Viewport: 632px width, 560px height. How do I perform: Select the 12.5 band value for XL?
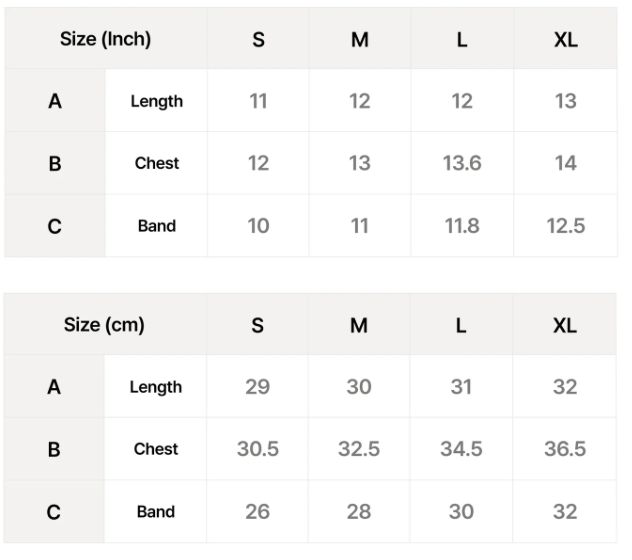565,226
